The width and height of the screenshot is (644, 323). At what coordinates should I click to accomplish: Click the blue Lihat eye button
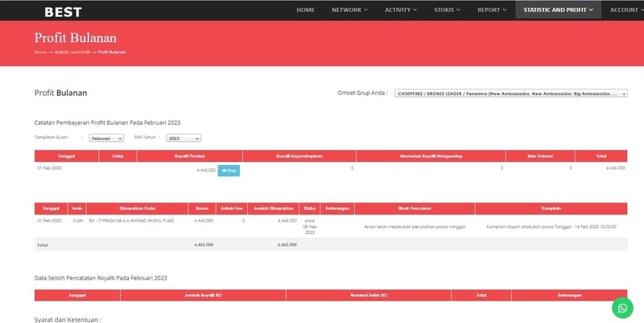[229, 170]
